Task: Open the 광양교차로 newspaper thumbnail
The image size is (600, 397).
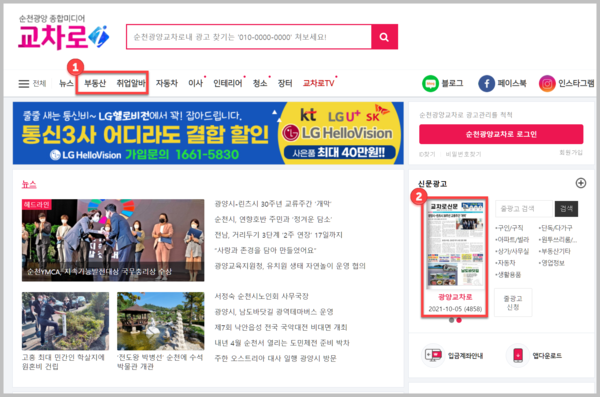Action: pyautogui.click(x=455, y=244)
